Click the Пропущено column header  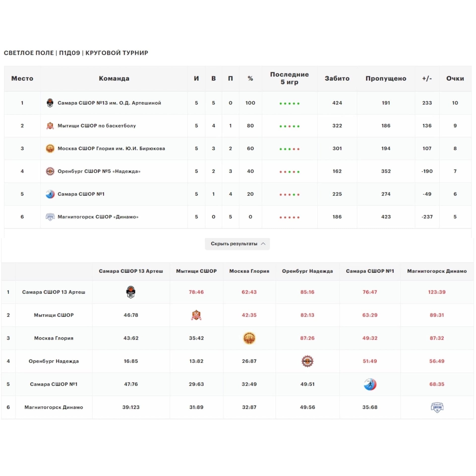click(x=386, y=79)
